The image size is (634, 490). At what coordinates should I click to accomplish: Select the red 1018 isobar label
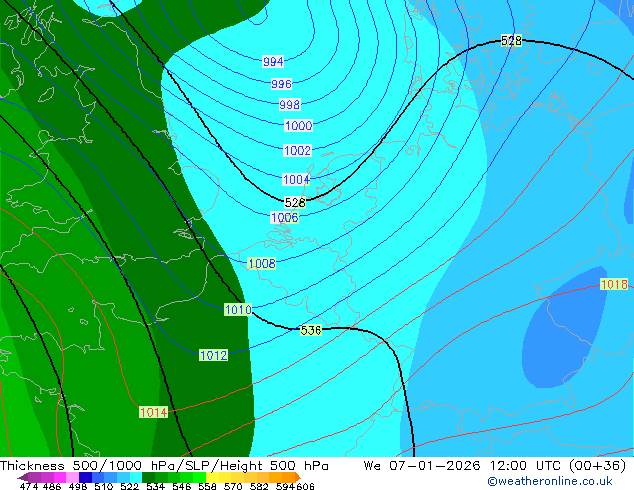tap(614, 284)
